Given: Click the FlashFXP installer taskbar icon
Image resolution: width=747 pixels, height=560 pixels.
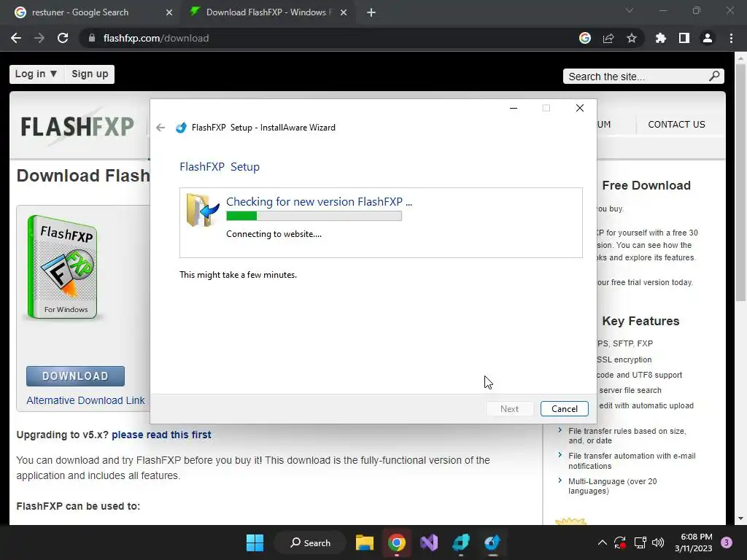Looking at the screenshot, I should pos(492,542).
